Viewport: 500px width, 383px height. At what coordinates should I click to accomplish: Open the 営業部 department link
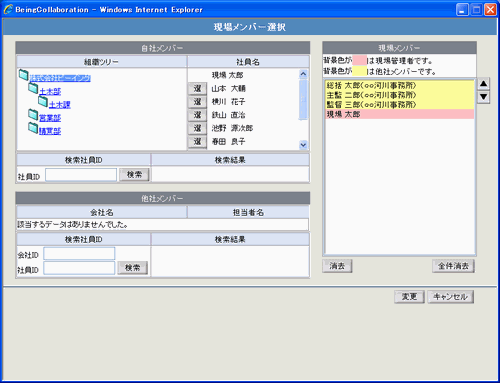tap(50, 118)
